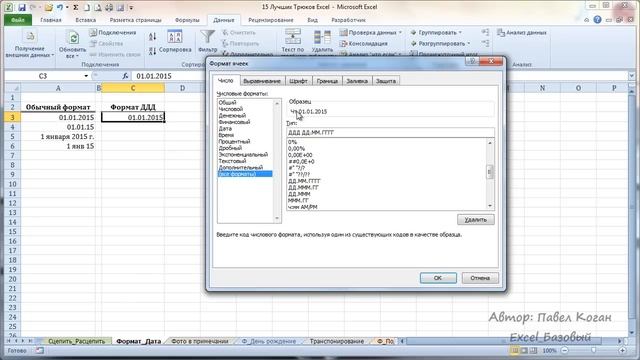Open the Insert ribbon tab (Вставка)
This screenshot has height=360, width=640.
86,20
